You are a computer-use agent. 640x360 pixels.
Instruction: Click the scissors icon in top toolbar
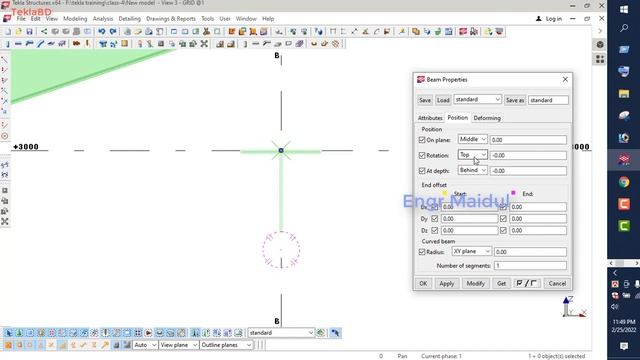pos(207,32)
